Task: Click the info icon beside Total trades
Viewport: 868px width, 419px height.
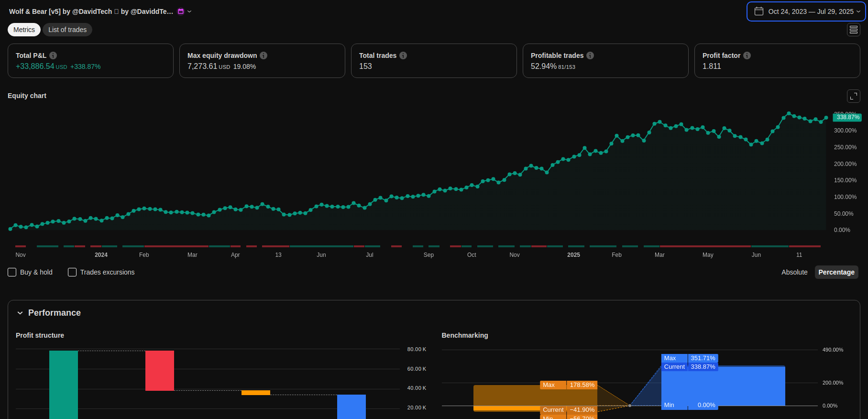Action: [x=403, y=55]
